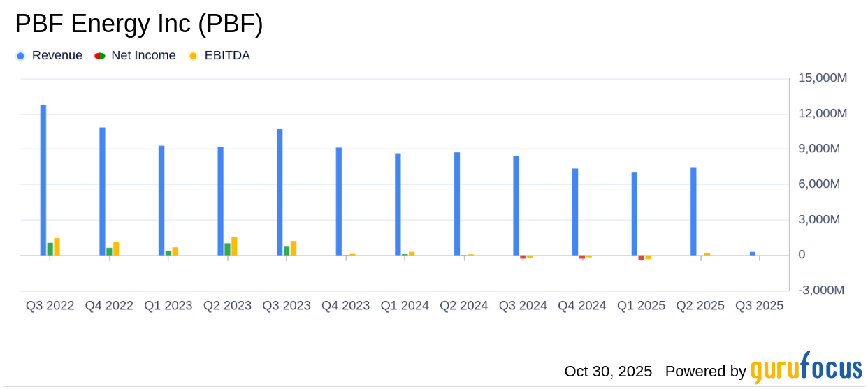868x389 pixels.
Task: Toggle the EBITDA legend yellow dot
Action: [193, 56]
